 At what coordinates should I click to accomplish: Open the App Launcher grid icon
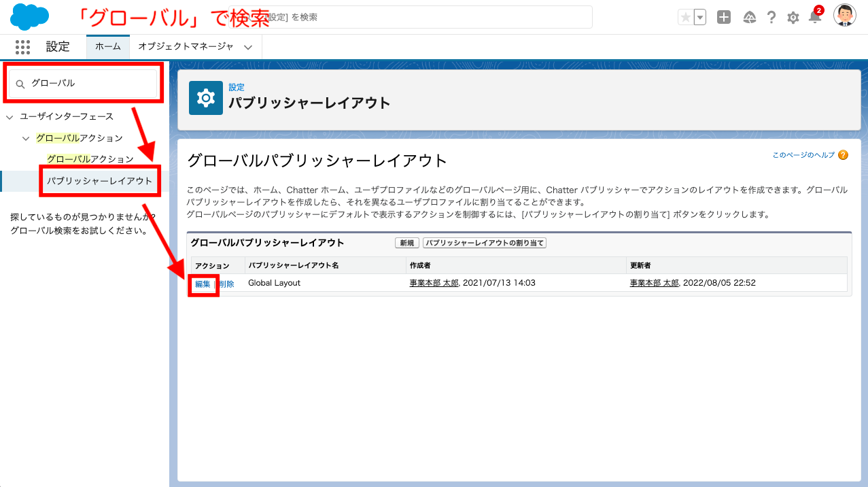pos(22,47)
